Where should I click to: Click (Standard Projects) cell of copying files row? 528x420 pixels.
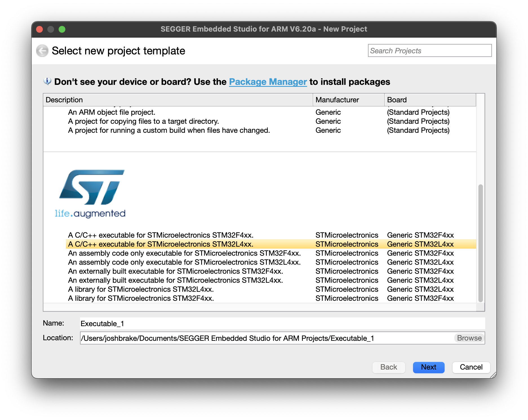(x=418, y=121)
